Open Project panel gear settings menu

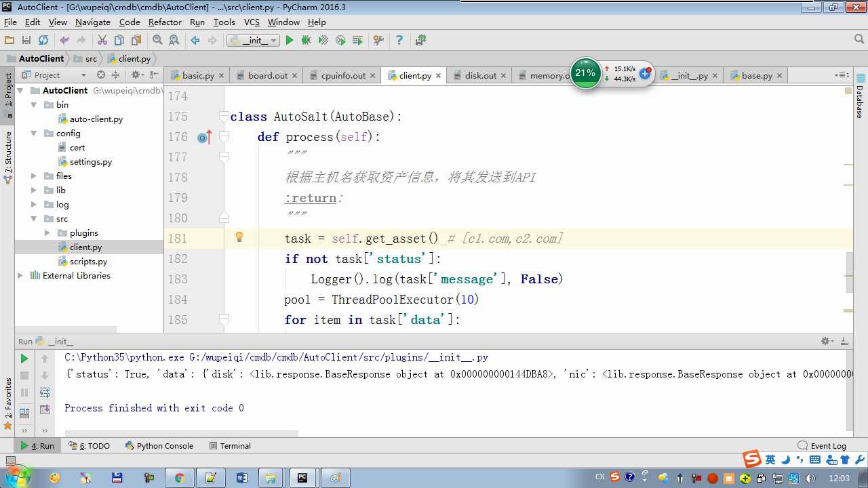[x=137, y=75]
